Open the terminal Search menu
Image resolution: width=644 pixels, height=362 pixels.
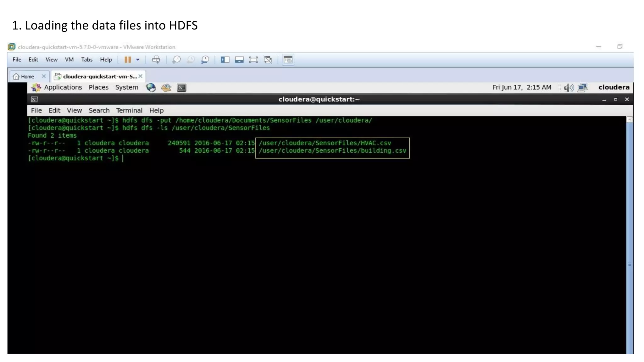(99, 110)
